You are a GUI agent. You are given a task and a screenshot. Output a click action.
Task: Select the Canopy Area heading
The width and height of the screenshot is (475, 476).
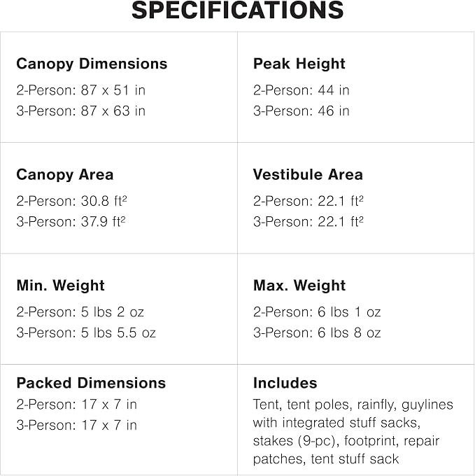[x=65, y=175]
